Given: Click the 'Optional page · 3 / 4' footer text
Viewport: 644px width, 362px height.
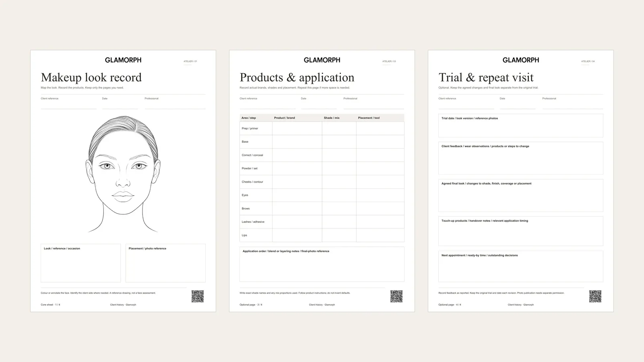Looking at the screenshot, I should click(x=251, y=305).
